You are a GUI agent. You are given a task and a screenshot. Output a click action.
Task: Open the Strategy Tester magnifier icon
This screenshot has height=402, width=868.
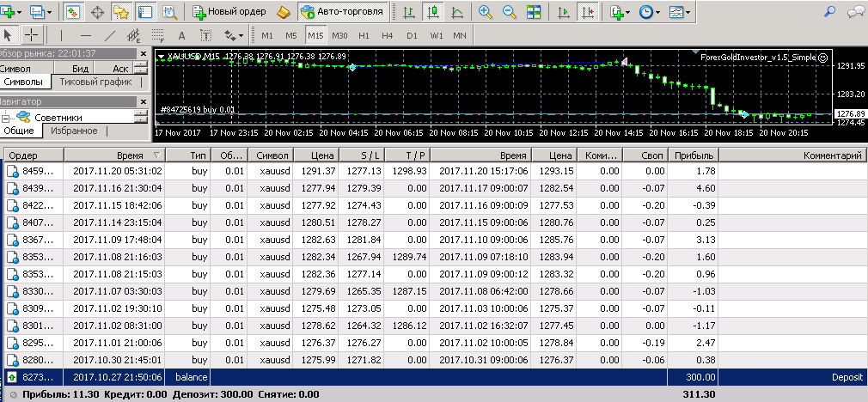pos(170,11)
